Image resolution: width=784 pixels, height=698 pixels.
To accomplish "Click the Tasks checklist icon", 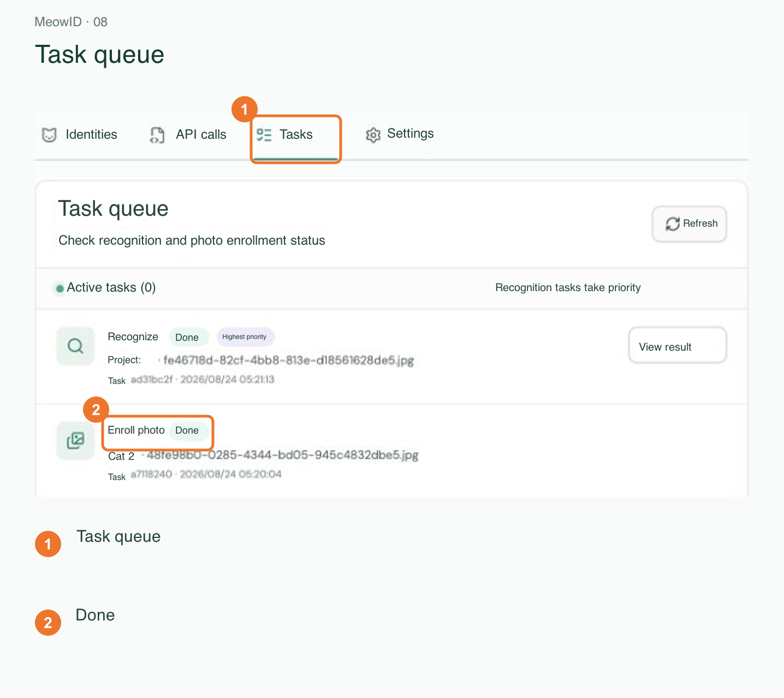I will click(x=264, y=134).
